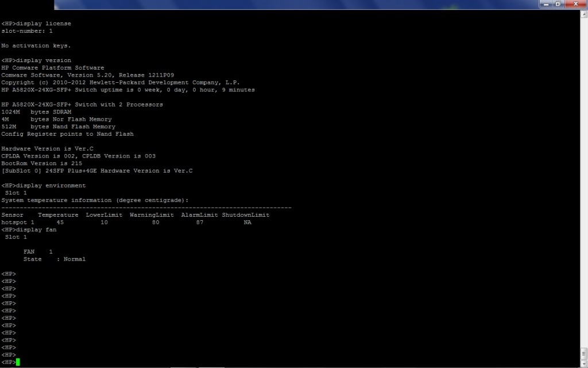The height and width of the screenshot is (368, 588).
Task: Minimize the terminal window
Action: coord(546,4)
